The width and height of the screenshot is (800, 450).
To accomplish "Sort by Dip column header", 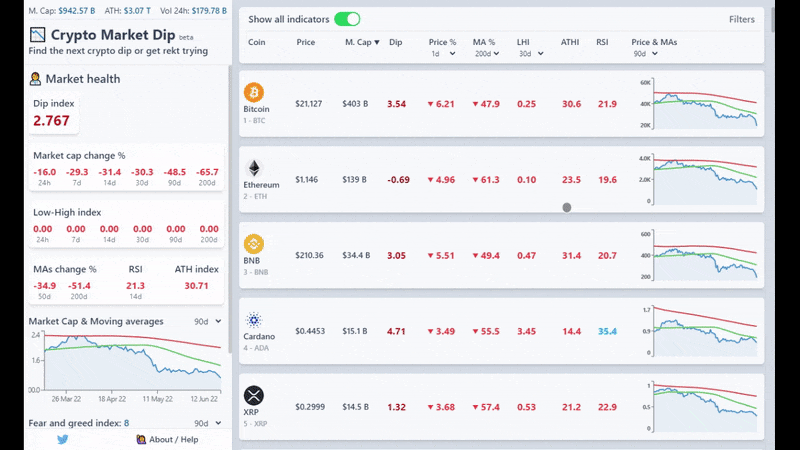I will (x=395, y=42).
